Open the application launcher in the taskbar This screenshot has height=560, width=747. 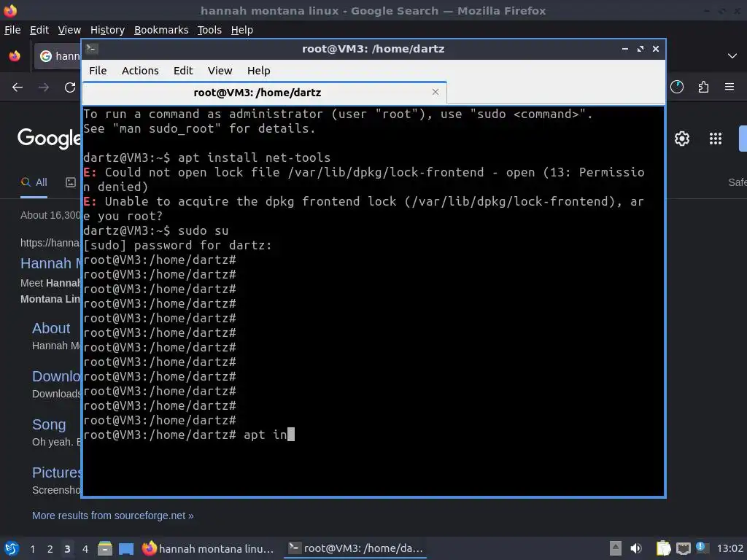[12, 548]
